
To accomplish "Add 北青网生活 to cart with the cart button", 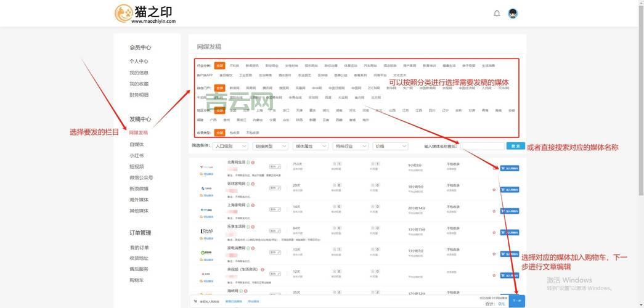I will [509, 168].
